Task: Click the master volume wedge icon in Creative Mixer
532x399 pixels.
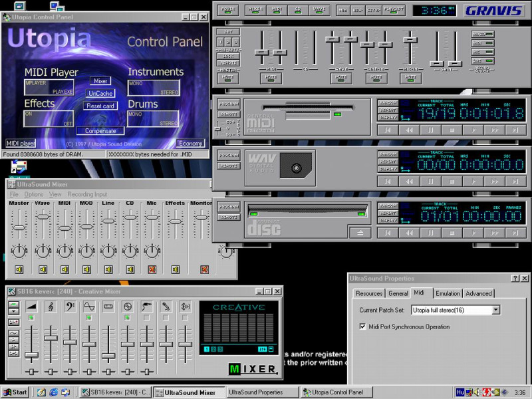Action: tap(31, 307)
